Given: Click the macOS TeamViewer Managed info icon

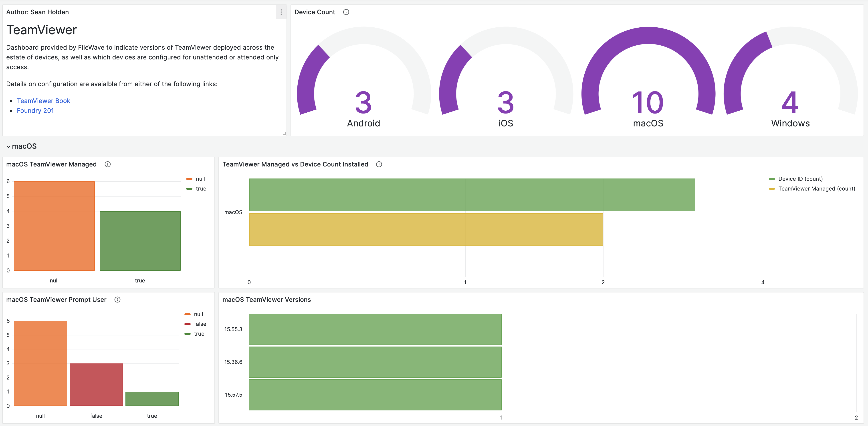Looking at the screenshot, I should point(107,164).
